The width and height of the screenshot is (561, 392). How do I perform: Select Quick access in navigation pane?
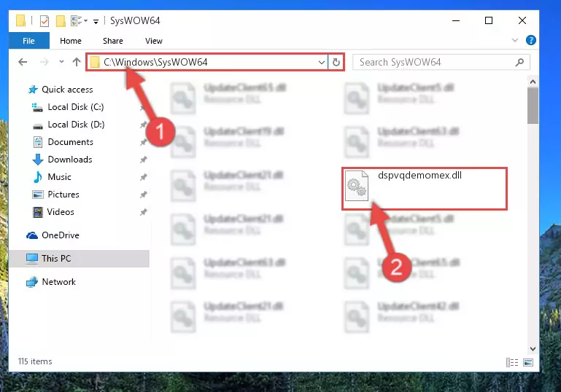click(x=67, y=90)
